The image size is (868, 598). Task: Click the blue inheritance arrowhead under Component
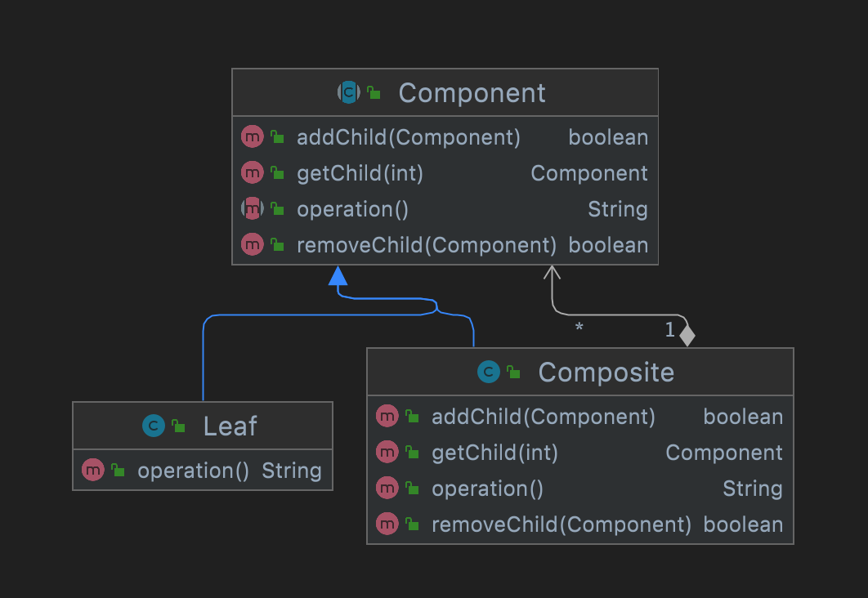coord(338,276)
